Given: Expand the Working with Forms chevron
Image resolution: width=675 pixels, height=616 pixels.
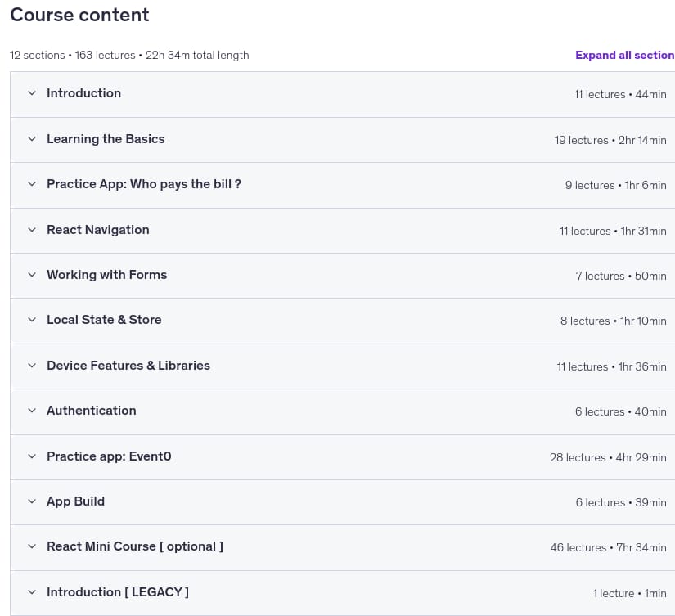Looking at the screenshot, I should 32,275.
